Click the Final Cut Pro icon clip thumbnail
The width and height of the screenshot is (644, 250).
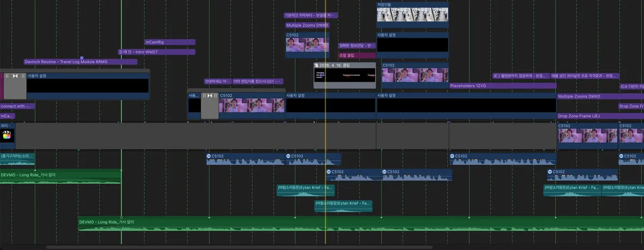coord(7,135)
